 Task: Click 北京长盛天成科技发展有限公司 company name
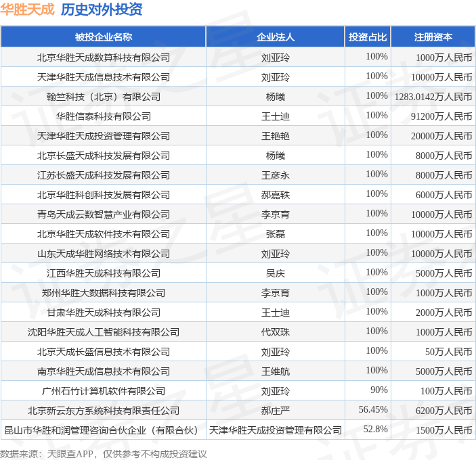click(x=104, y=156)
